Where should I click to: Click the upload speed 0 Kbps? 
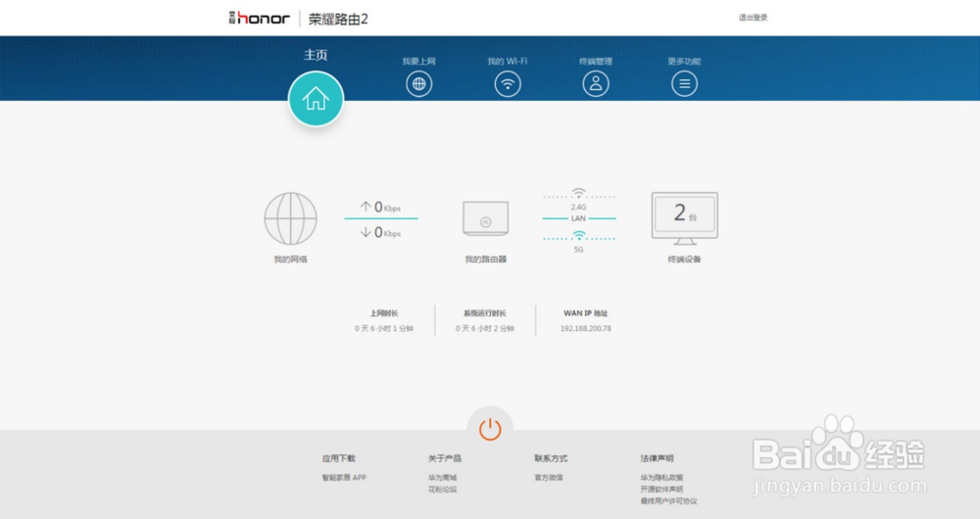tap(380, 207)
